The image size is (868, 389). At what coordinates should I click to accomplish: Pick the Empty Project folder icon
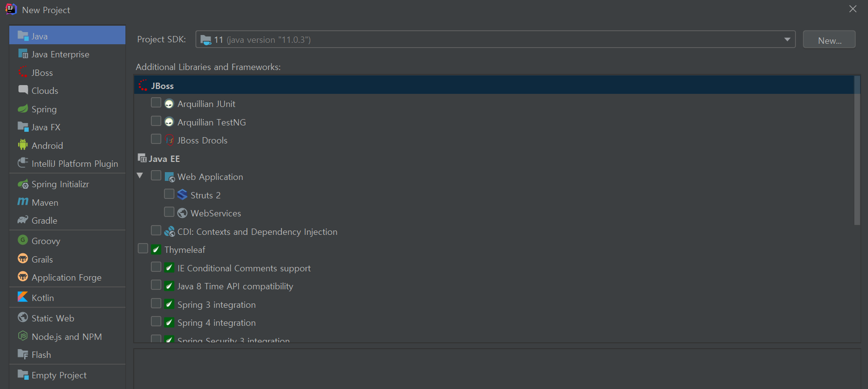pos(23,374)
